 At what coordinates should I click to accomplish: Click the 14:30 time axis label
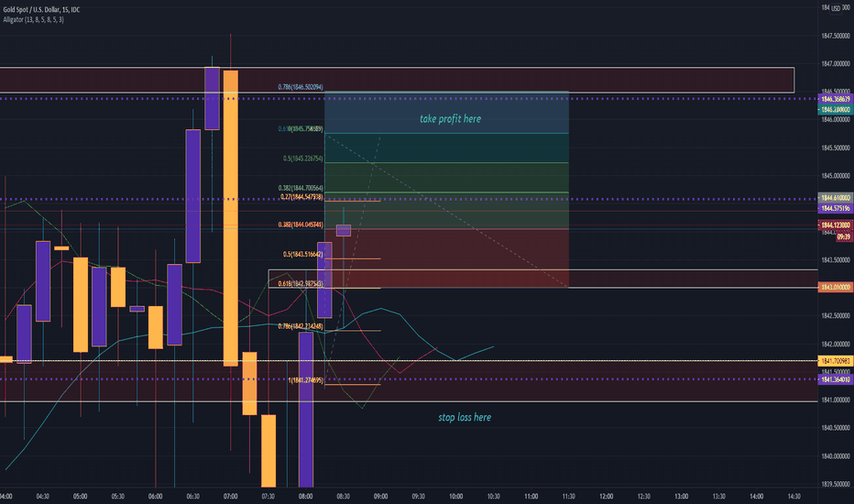coord(794,497)
